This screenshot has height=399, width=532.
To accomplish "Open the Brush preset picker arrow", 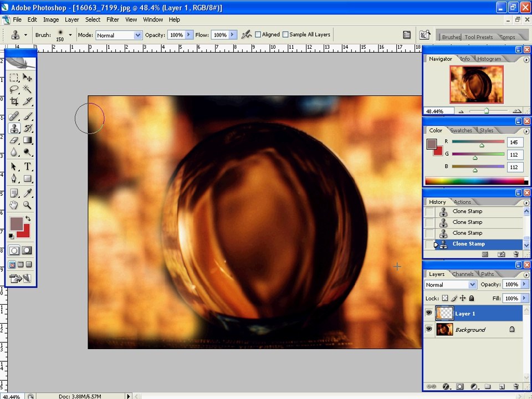I will coord(70,34).
